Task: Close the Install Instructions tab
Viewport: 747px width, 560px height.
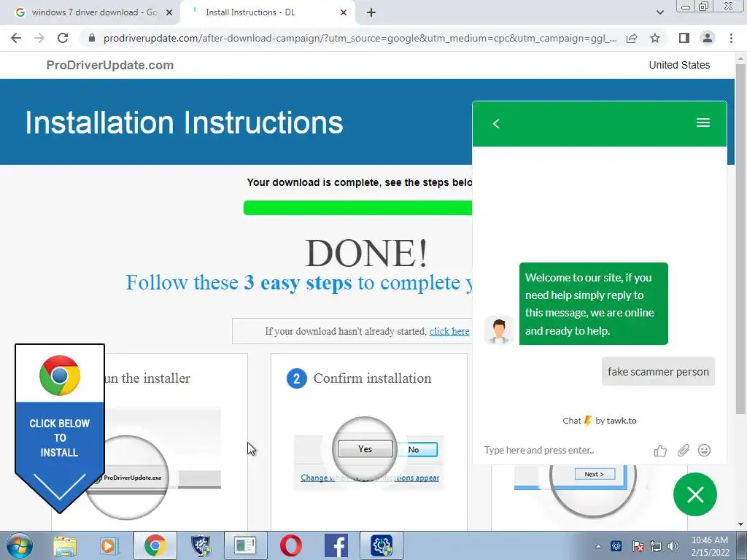Action: [344, 12]
